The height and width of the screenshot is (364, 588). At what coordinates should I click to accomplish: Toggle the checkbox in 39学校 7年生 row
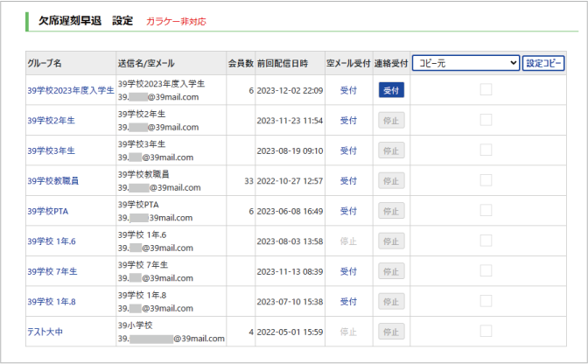(x=486, y=271)
